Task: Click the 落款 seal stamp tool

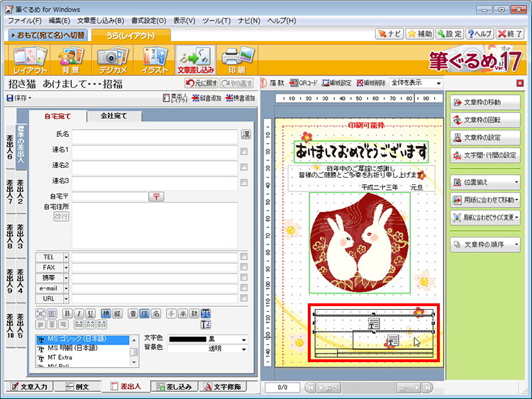Action: [273, 83]
